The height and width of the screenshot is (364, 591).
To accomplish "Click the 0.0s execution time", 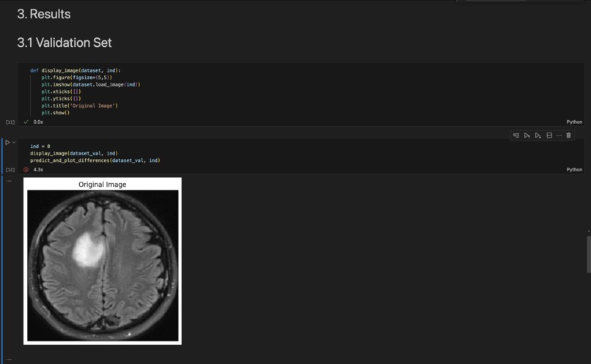I will point(38,122).
